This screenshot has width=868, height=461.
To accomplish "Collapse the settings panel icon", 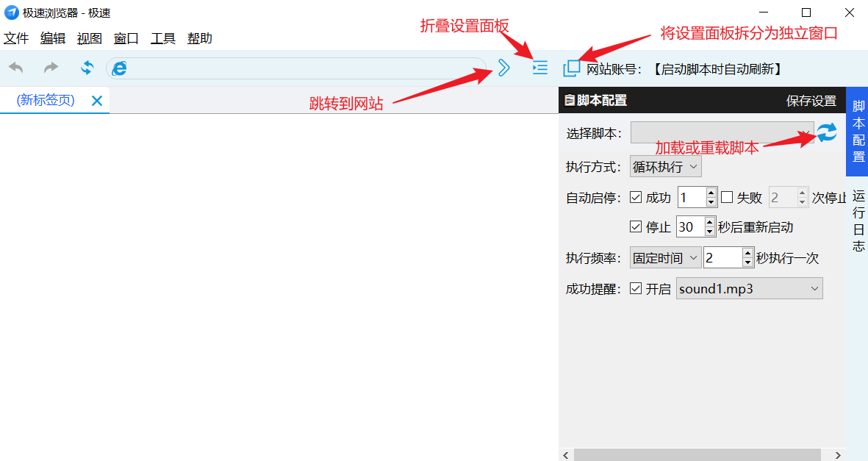I will click(540, 68).
